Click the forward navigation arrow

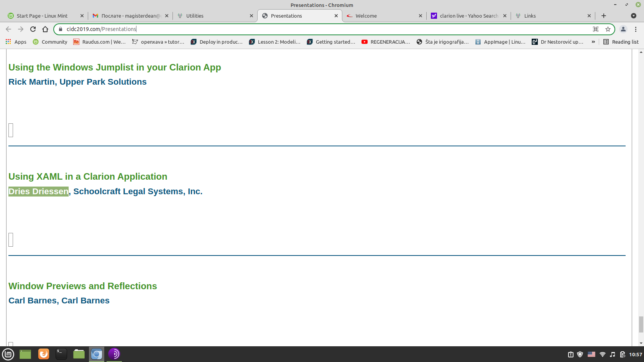click(20, 29)
